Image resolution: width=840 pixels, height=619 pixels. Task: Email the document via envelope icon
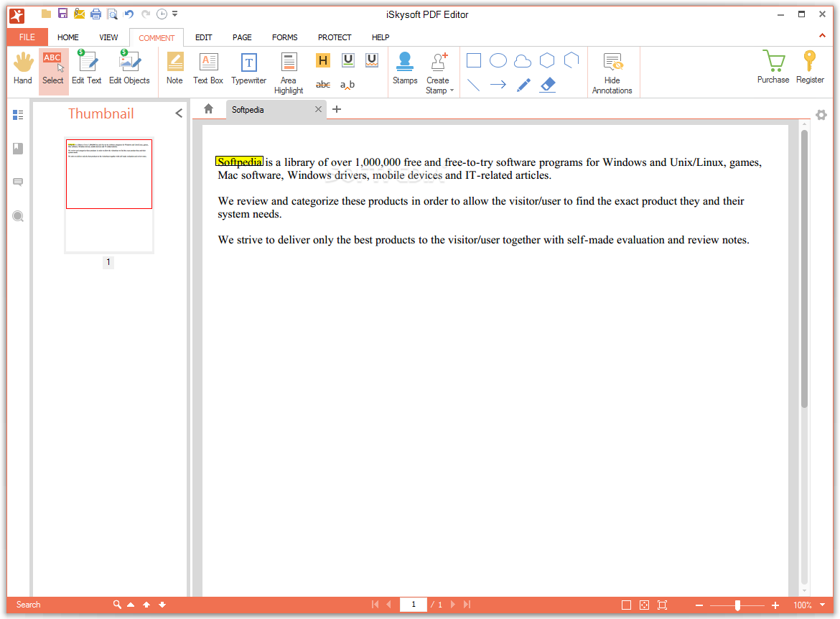[x=79, y=14]
